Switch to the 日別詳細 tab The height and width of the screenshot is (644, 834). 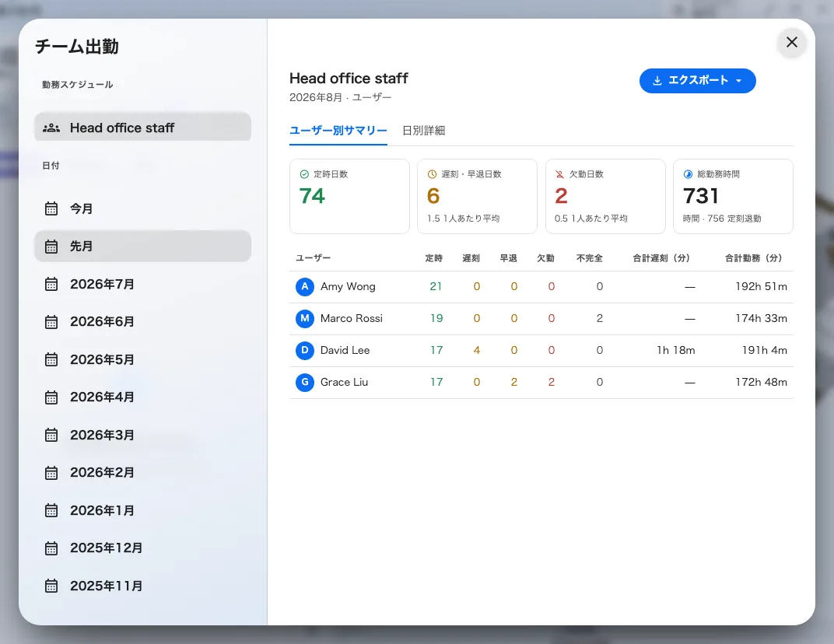pos(423,131)
